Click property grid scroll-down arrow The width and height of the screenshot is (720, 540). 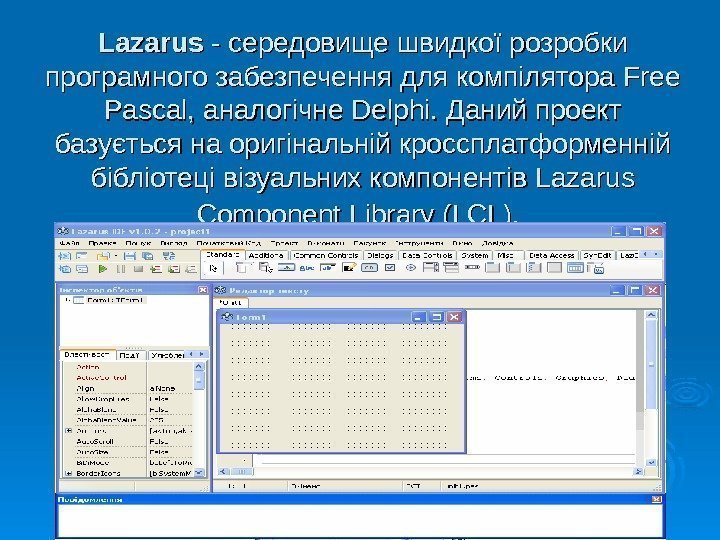click(199, 472)
